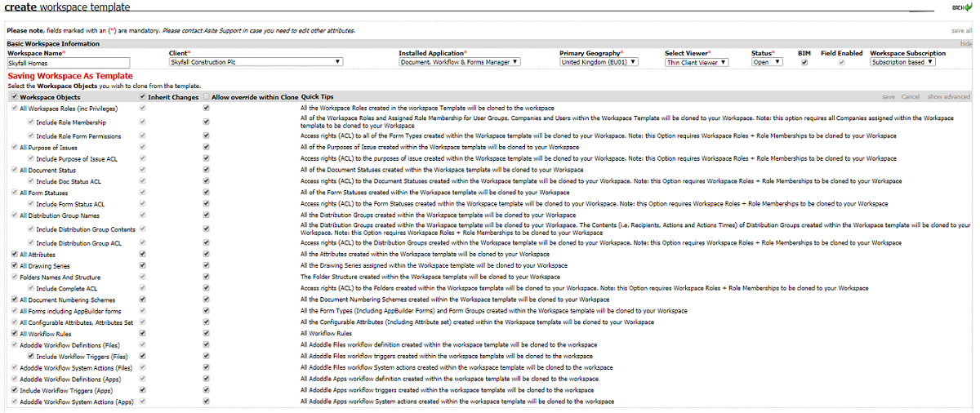Toggle the All Purpose of Issues checkbox

[x=14, y=148]
